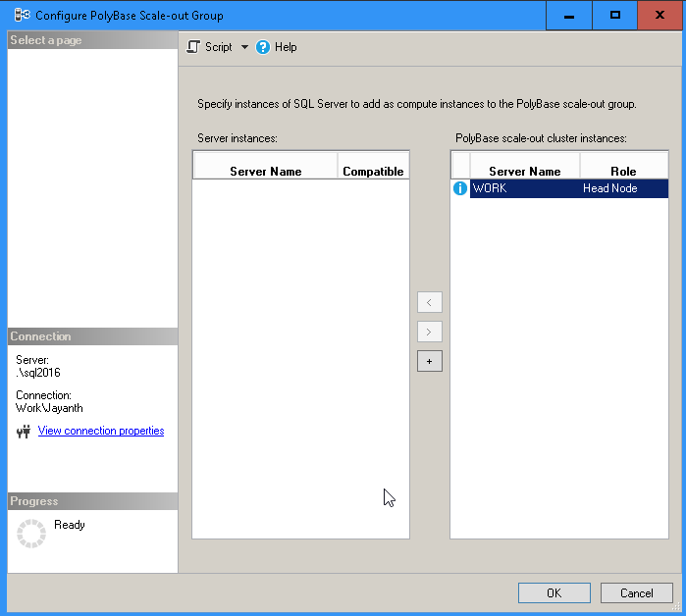The width and height of the screenshot is (686, 616).
Task: Click the info icon beside WORK
Action: point(460,188)
